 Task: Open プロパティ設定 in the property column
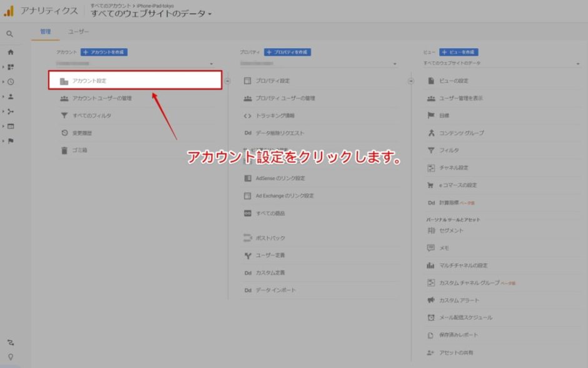(x=272, y=81)
